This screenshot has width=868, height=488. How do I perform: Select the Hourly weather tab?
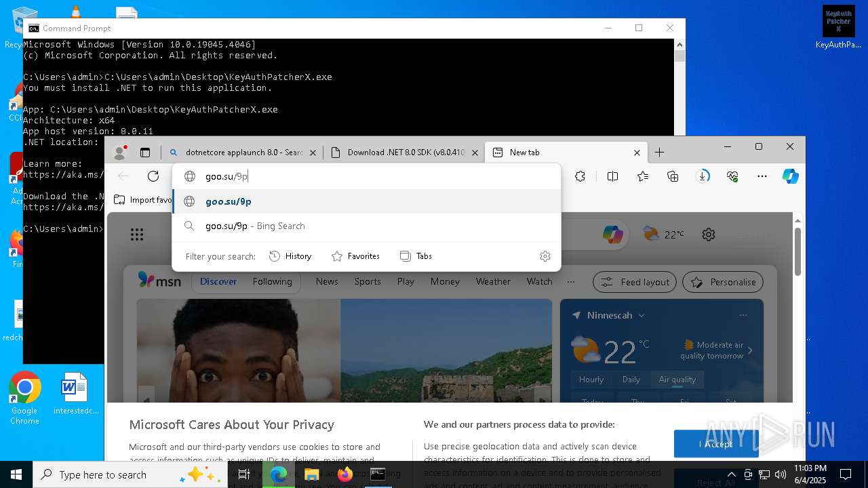[x=591, y=380]
